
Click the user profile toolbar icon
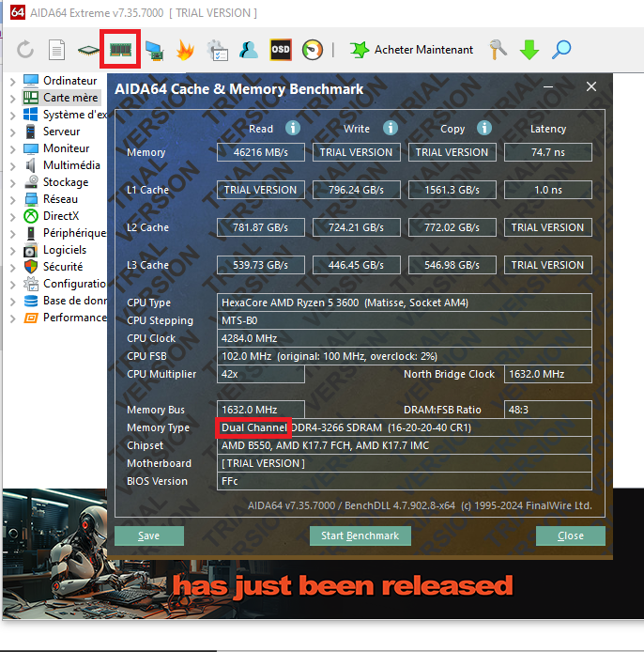249,50
